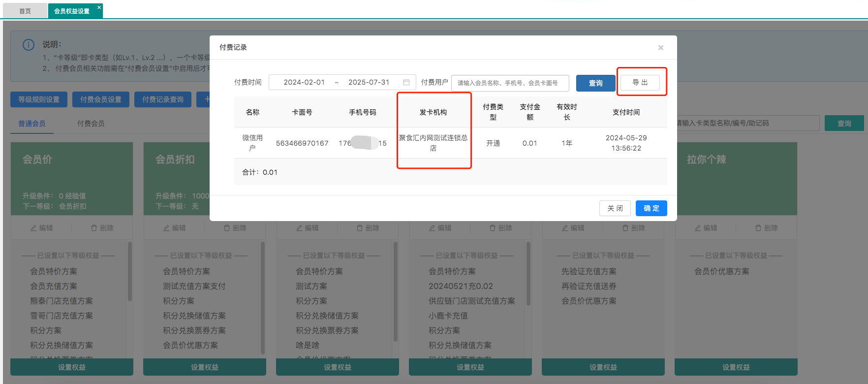
Task: Click the blue 查询 button in dialog
Action: (x=595, y=83)
